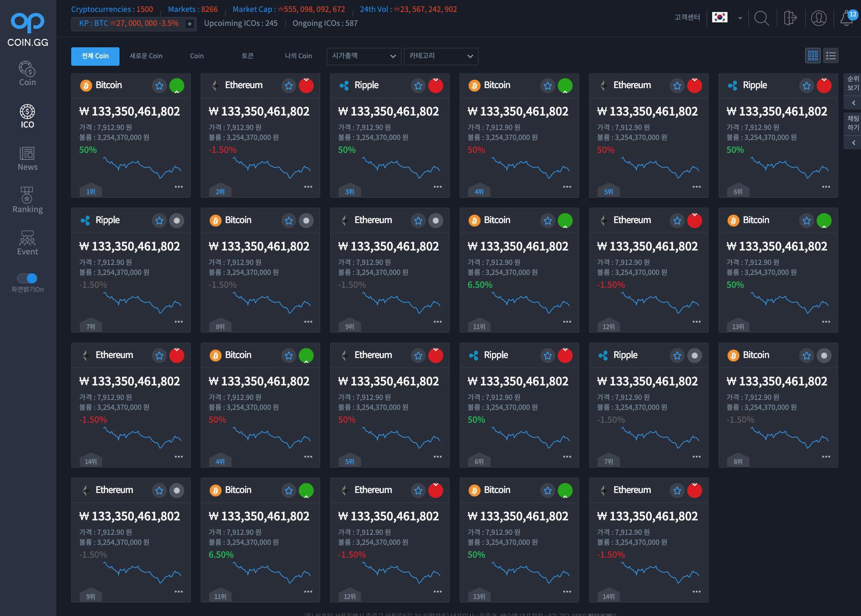This screenshot has height=616, width=861.
Task: Switch to the 새로운 Coin tab
Action: click(x=146, y=56)
